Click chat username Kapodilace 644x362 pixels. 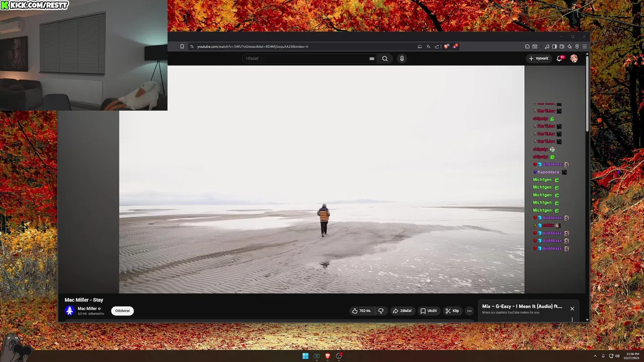[x=547, y=172]
